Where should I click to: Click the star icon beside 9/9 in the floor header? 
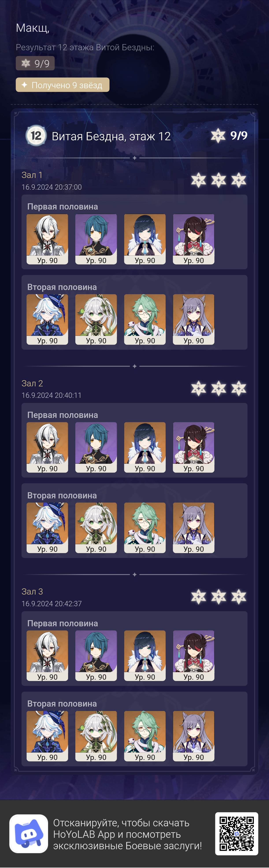(218, 136)
